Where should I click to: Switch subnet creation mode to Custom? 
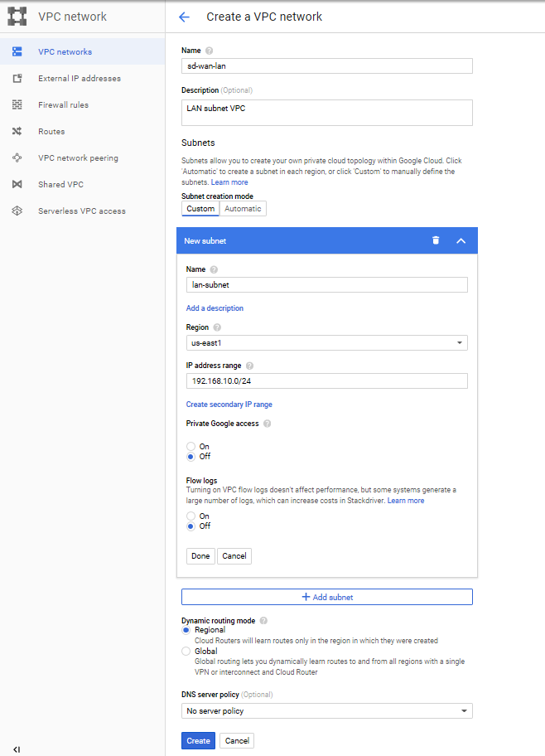point(200,209)
